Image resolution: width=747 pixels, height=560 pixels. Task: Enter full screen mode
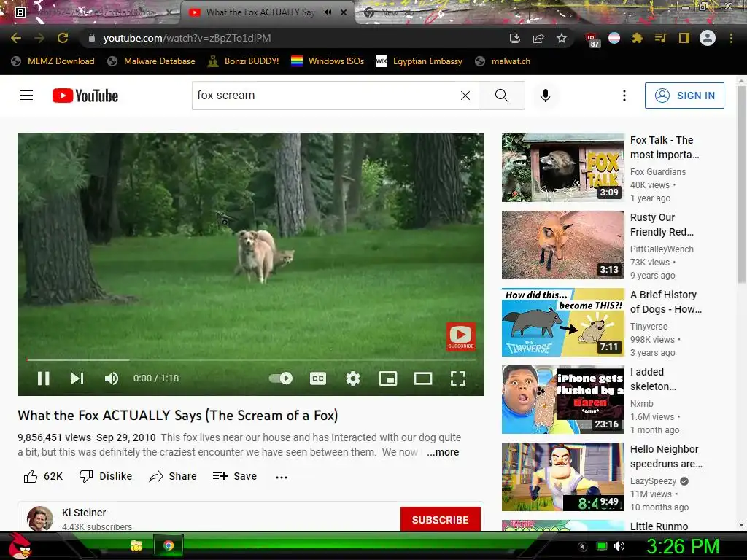click(458, 378)
